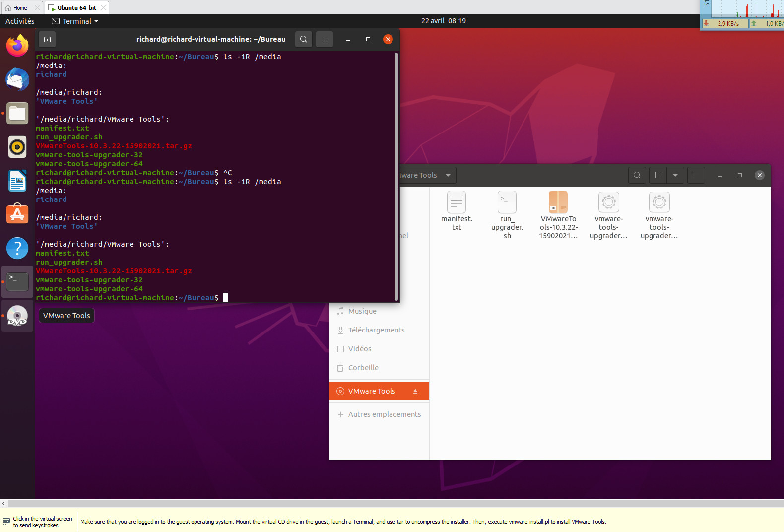Click the file manager search icon
Screen dimensions: 784x532
(637, 175)
